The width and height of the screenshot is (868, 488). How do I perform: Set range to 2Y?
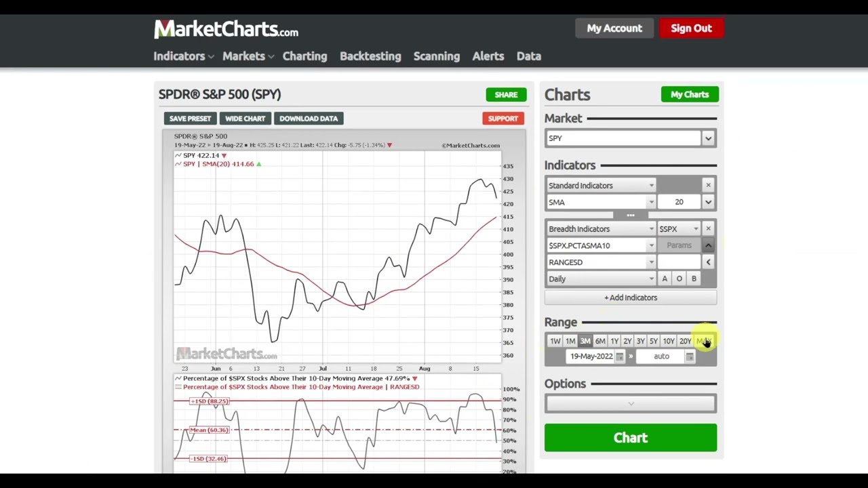pyautogui.click(x=627, y=341)
